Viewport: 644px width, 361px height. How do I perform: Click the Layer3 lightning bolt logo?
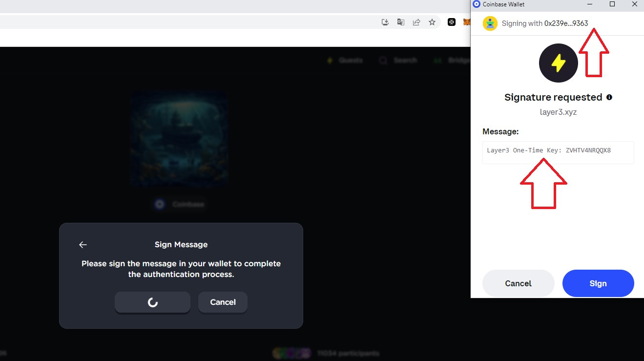tap(558, 63)
